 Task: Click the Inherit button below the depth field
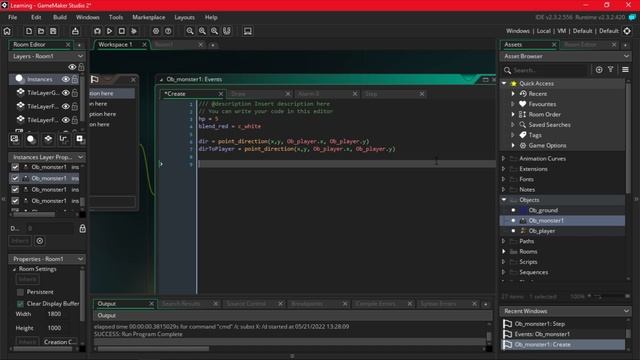[20, 241]
